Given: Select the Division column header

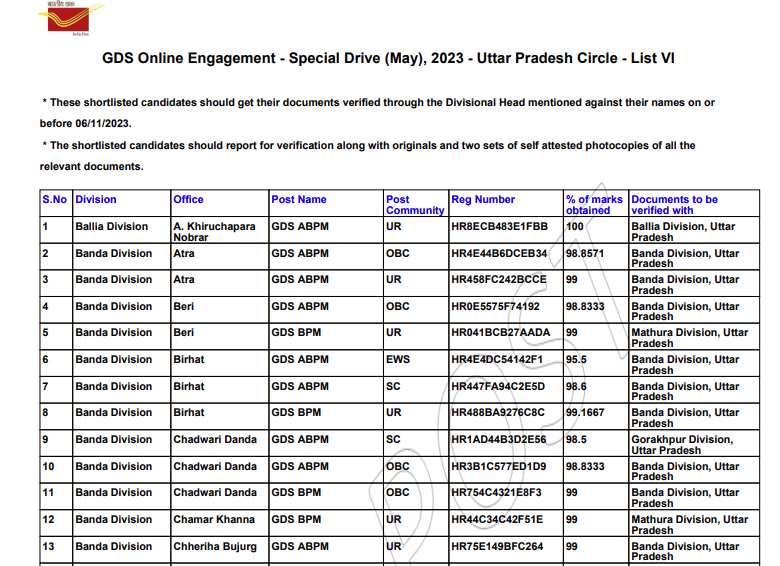Looking at the screenshot, I should (96, 199).
